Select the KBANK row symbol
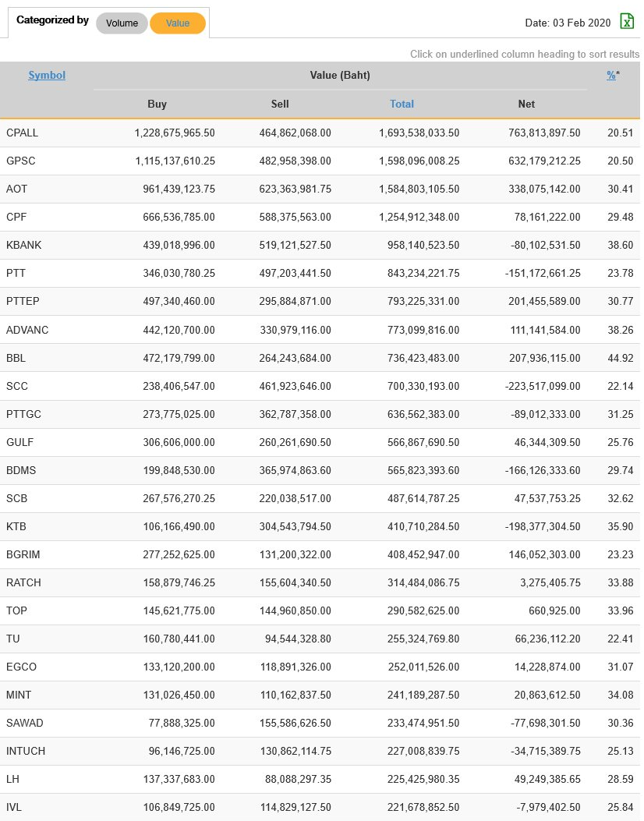The image size is (644, 821). click(24, 246)
